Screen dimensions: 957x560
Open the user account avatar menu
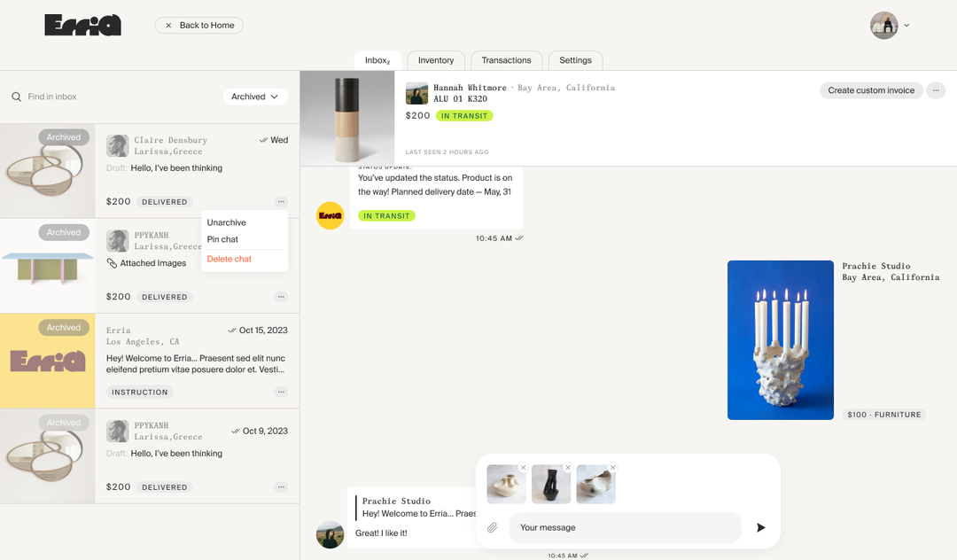click(883, 26)
